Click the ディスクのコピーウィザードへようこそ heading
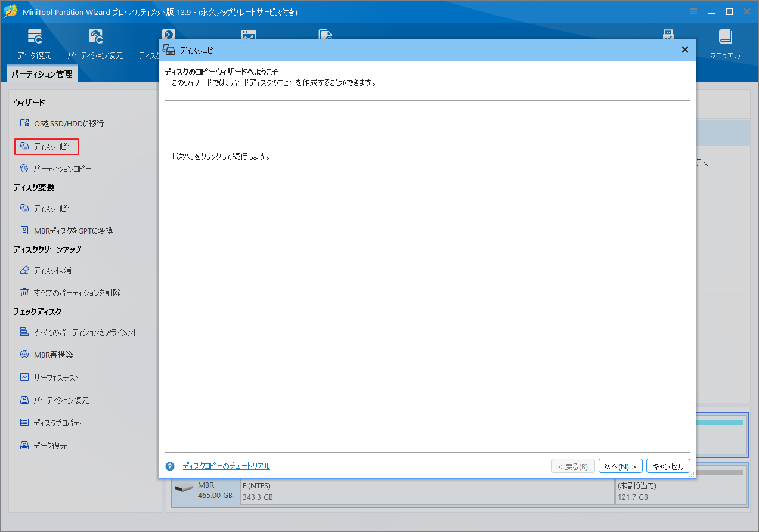 (221, 72)
